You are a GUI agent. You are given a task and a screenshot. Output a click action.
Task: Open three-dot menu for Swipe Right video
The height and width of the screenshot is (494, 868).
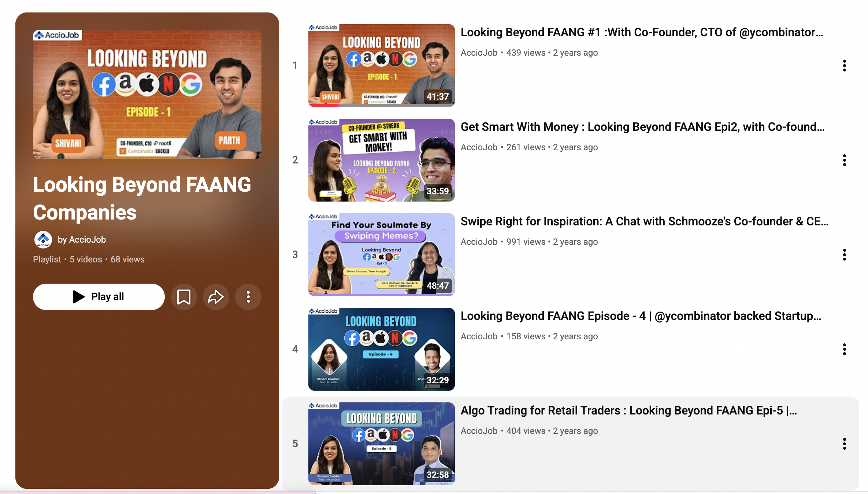coord(844,255)
